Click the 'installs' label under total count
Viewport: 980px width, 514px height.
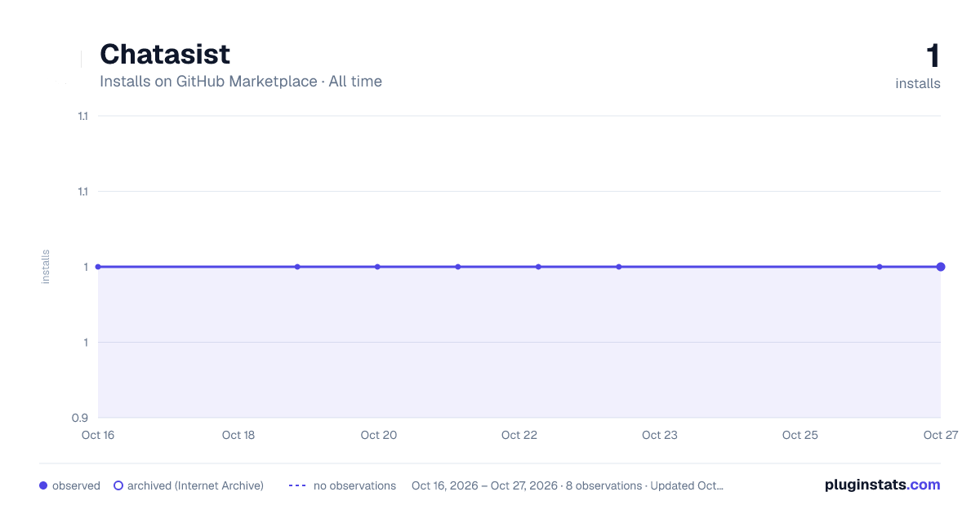tap(918, 83)
